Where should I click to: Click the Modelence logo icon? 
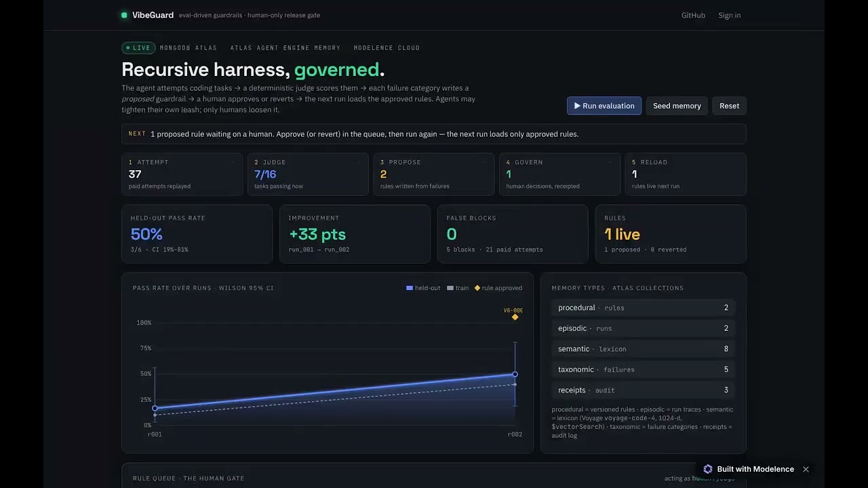click(x=708, y=469)
